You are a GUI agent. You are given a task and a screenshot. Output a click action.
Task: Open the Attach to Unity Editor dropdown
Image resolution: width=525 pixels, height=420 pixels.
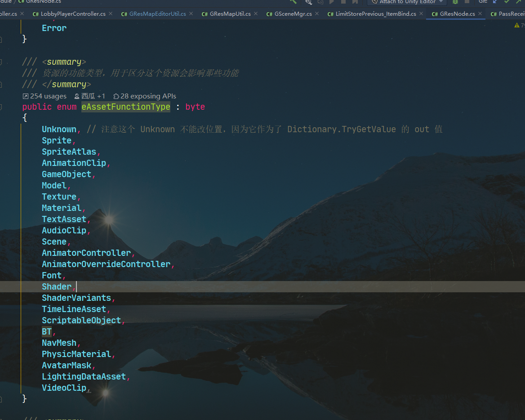coord(407,2)
